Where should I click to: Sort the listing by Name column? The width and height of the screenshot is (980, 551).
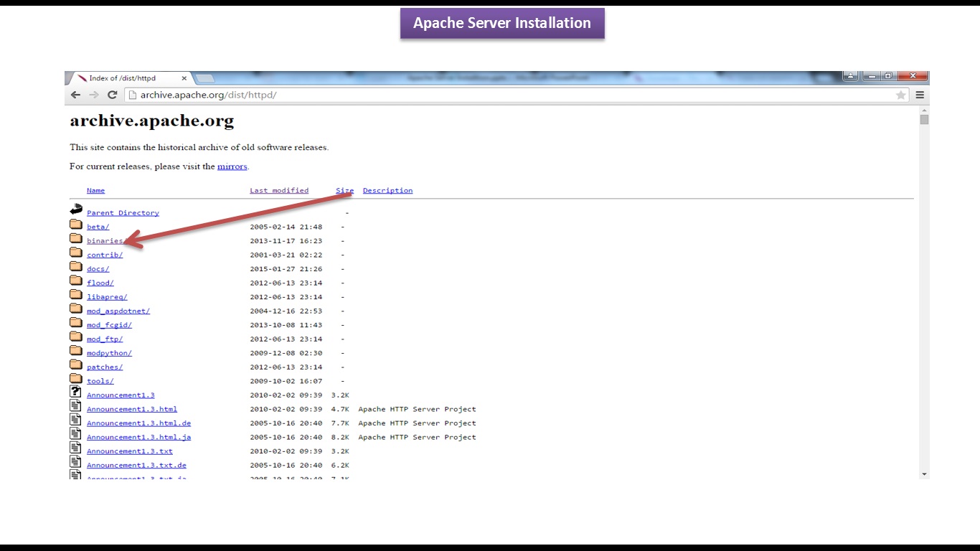[x=95, y=191]
